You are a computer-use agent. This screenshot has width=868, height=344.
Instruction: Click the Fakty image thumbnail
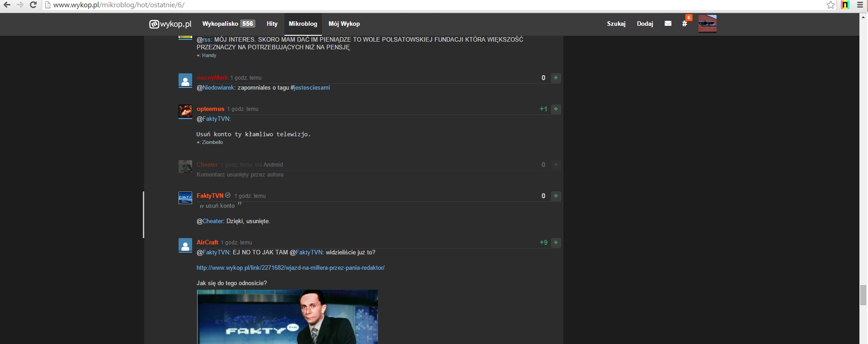point(287,317)
